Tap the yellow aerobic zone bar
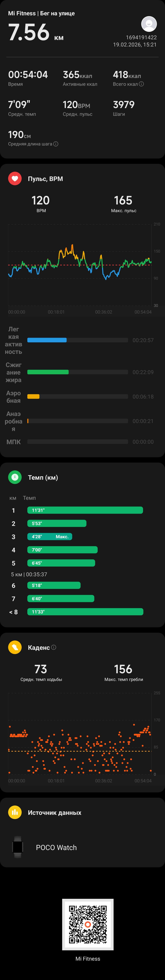Image resolution: width=165 pixels, height=980 pixels. click(x=33, y=396)
